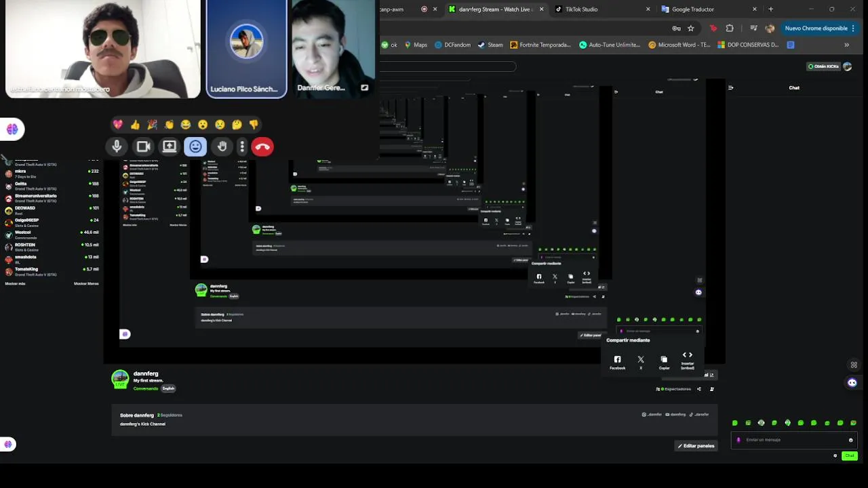868x488 pixels.
Task: Click the share icon beside Espectadores
Action: [x=698, y=389]
